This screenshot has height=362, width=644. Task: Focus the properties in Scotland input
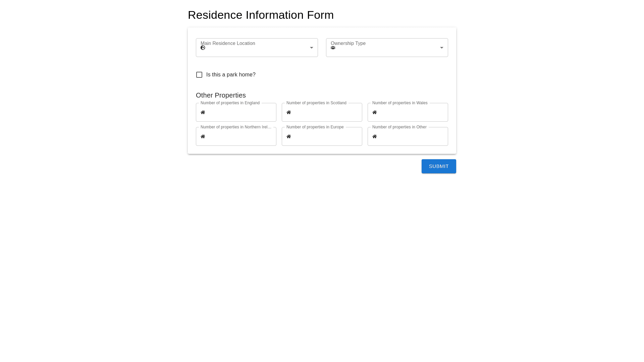click(x=325, y=112)
